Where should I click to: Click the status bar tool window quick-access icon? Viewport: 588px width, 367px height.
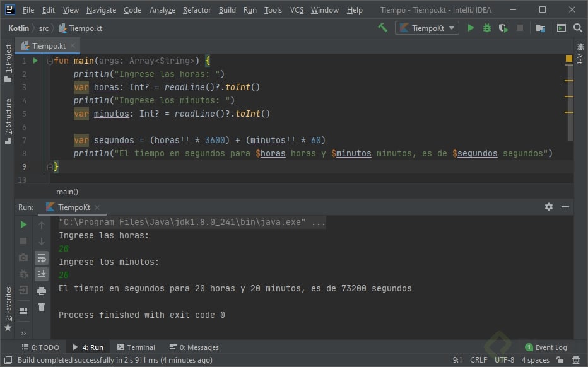coord(8,360)
